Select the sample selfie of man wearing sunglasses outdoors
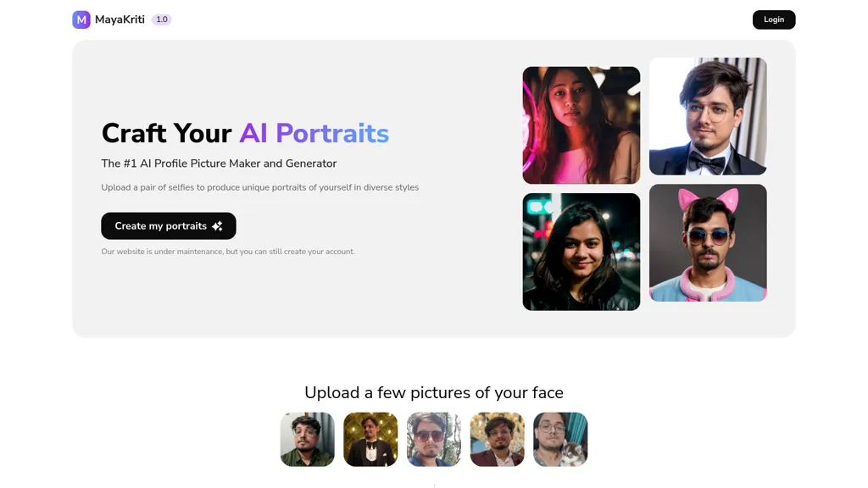This screenshot has height=488, width=868. click(x=433, y=440)
